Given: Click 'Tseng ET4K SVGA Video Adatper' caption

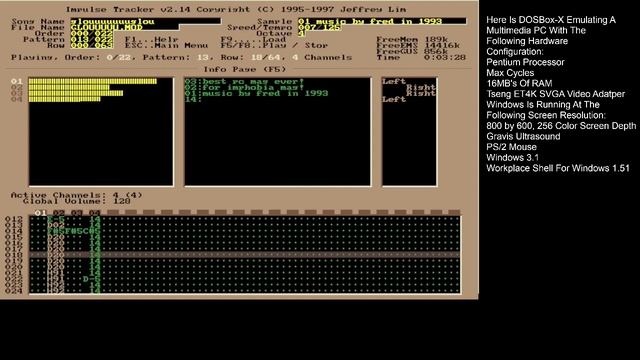Looking at the screenshot, I should pos(556,94).
